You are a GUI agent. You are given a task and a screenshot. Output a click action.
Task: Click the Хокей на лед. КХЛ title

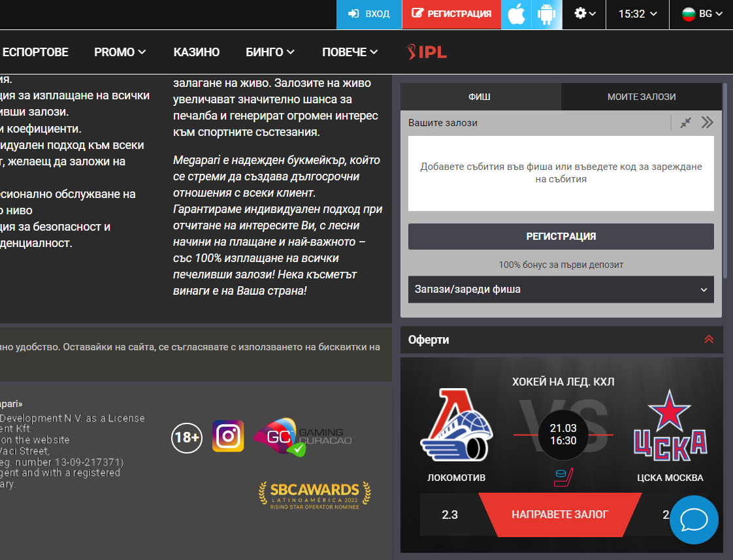coord(563,382)
